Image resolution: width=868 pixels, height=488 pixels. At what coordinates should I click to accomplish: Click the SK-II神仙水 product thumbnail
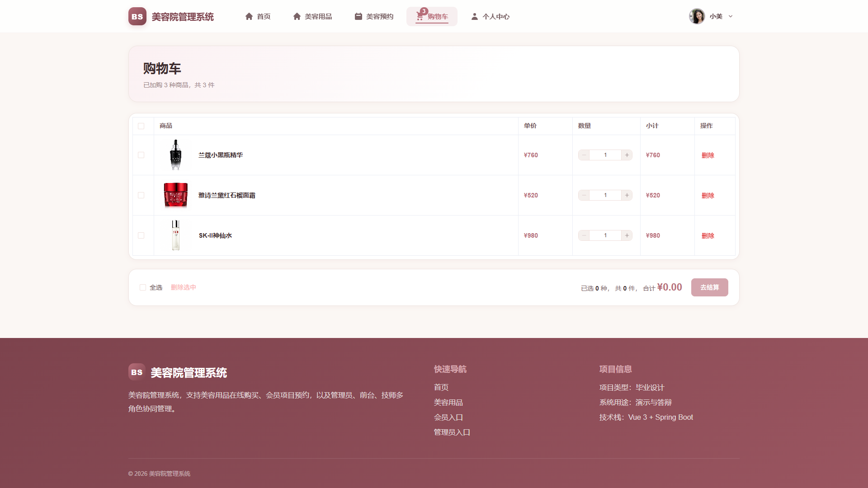pos(176,235)
